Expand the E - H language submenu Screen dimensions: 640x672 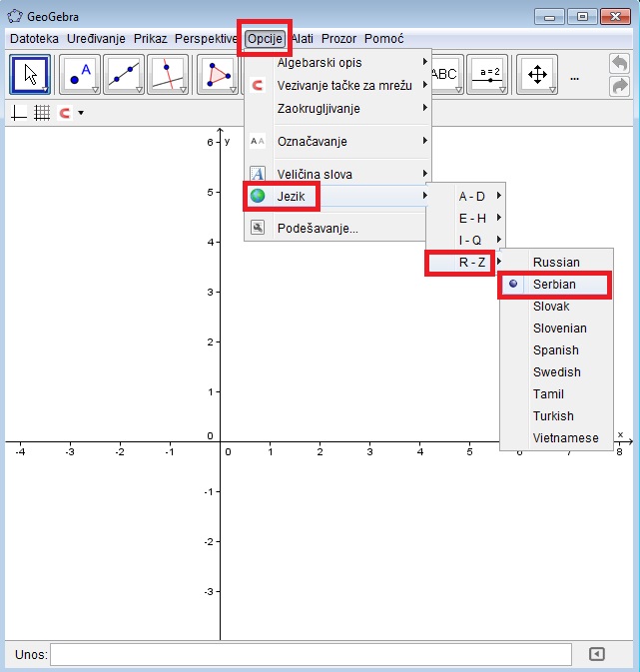pyautogui.click(x=465, y=218)
